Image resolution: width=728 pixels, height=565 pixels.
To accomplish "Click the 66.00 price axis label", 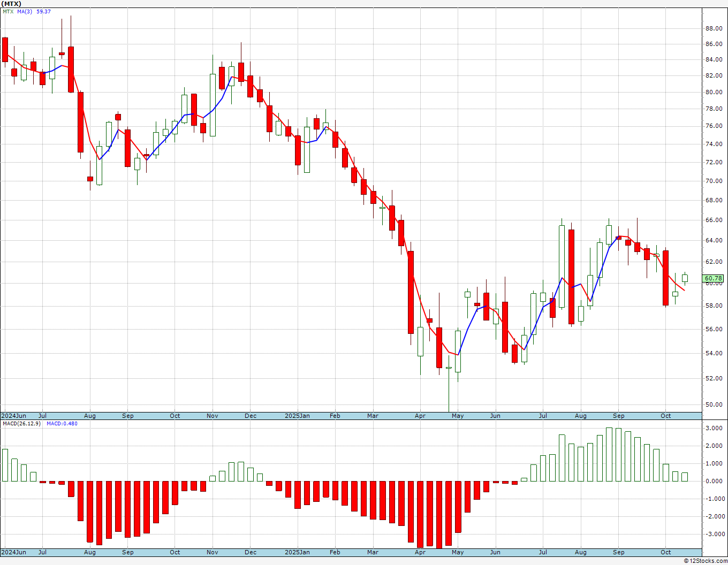I will pos(714,220).
